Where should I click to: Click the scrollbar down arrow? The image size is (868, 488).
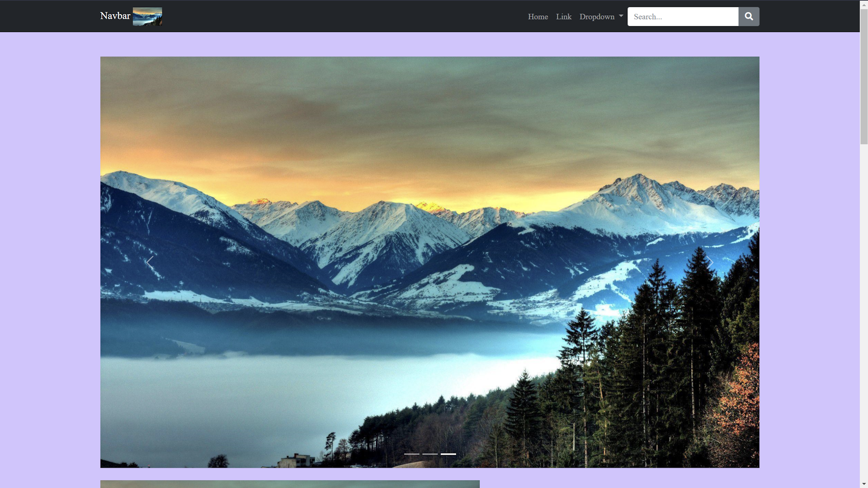863,484
